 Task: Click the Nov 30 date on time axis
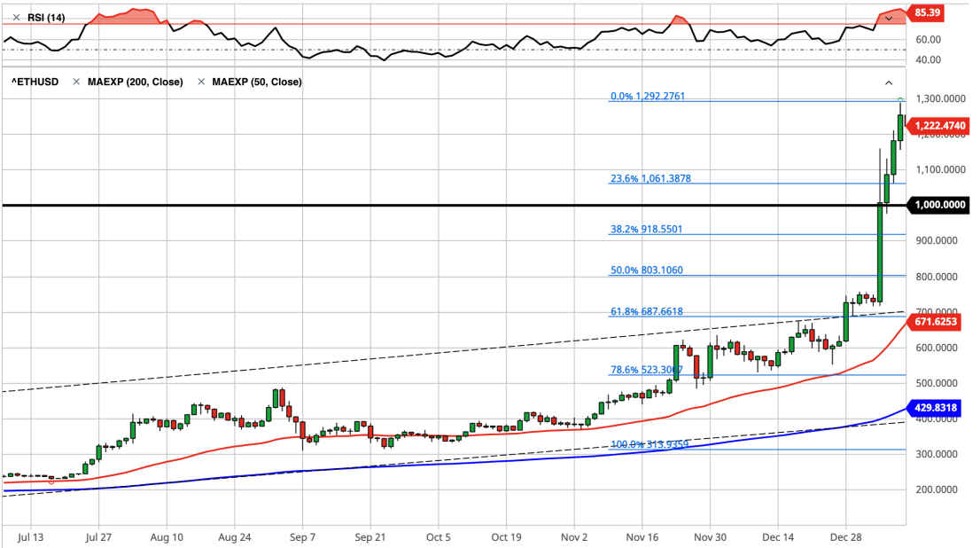tap(710, 537)
